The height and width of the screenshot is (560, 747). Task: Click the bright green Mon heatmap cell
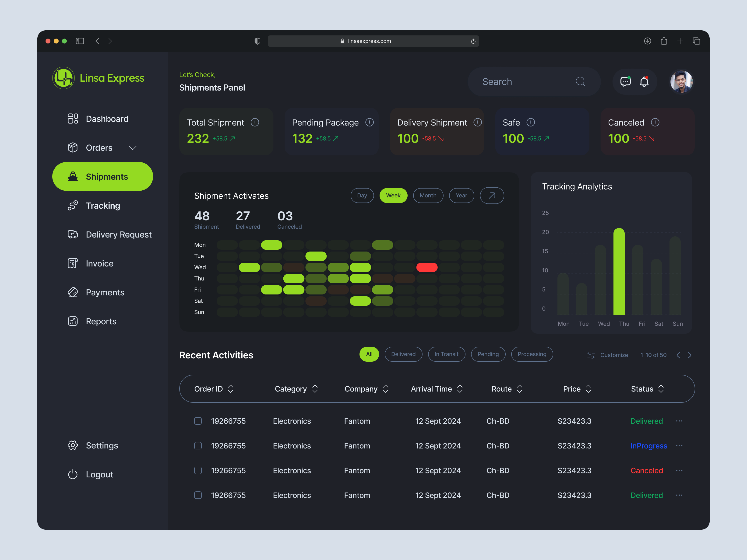(271, 245)
